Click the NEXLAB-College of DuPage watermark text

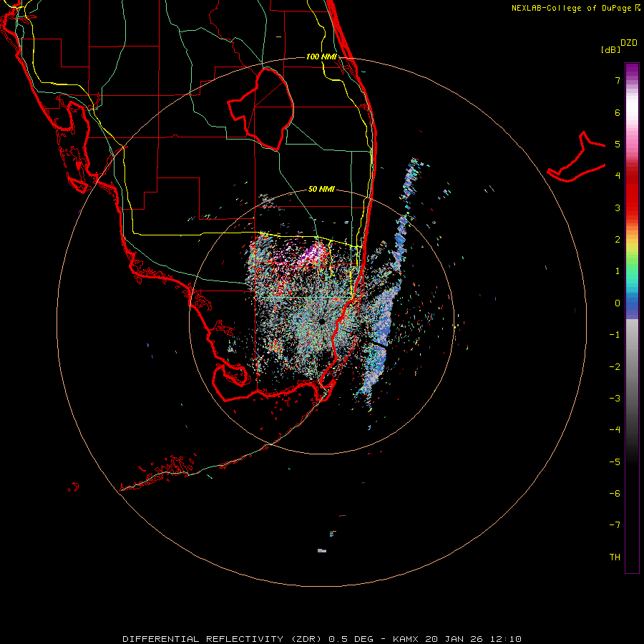pyautogui.click(x=576, y=8)
